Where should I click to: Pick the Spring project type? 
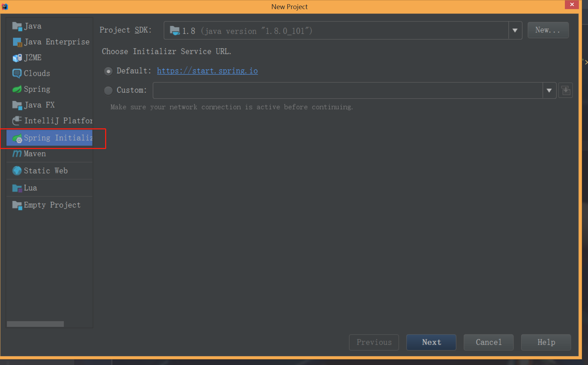tap(49, 89)
